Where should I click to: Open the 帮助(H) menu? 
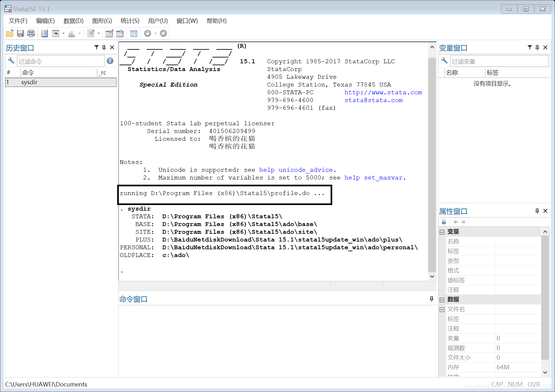pos(217,21)
